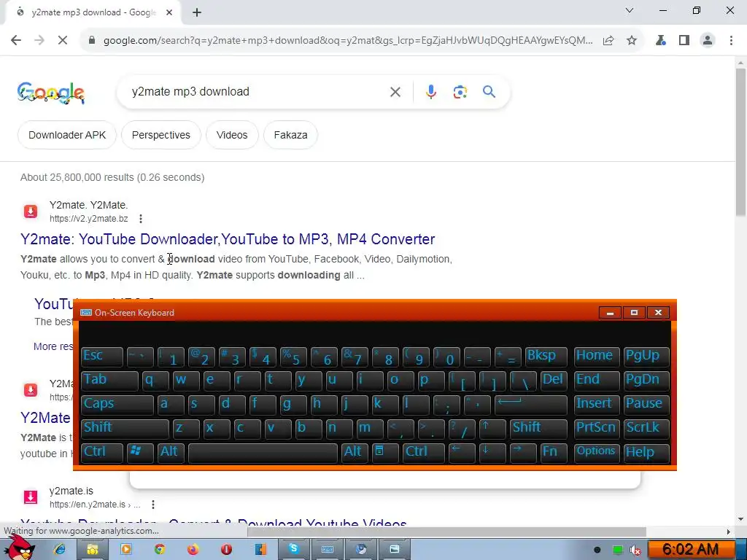Tap the PrtScn key on the keyboard
This screenshot has width=747, height=560.
coord(597,428)
